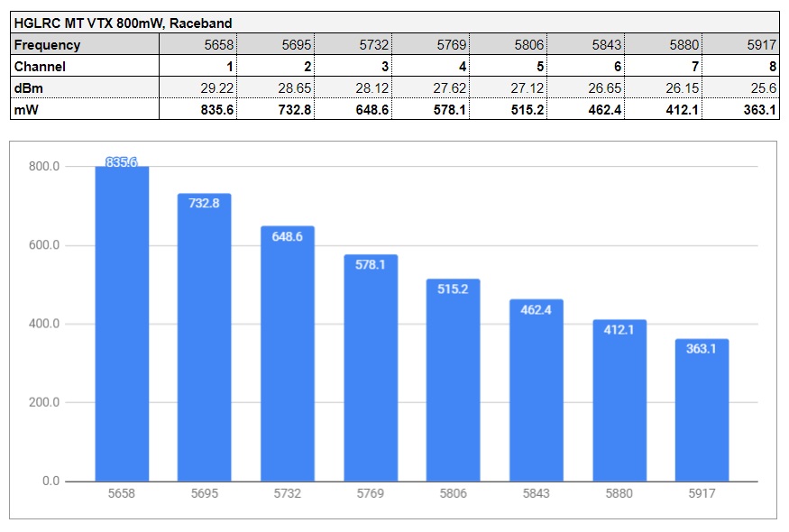Click the tallest chart bar labeled 835.6
The image size is (789, 532).
(x=122, y=325)
